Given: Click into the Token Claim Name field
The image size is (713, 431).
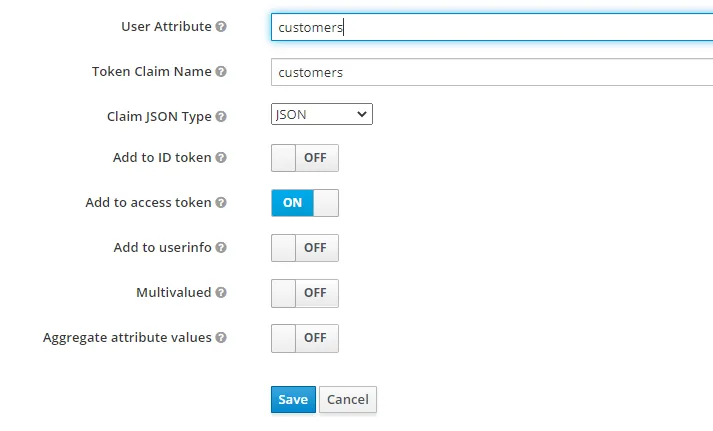Looking at the screenshot, I should point(490,72).
